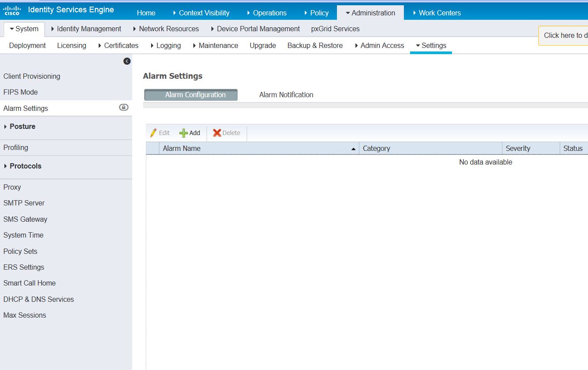This screenshot has height=370, width=588.
Task: Open Profiling settings
Action: tap(15, 147)
